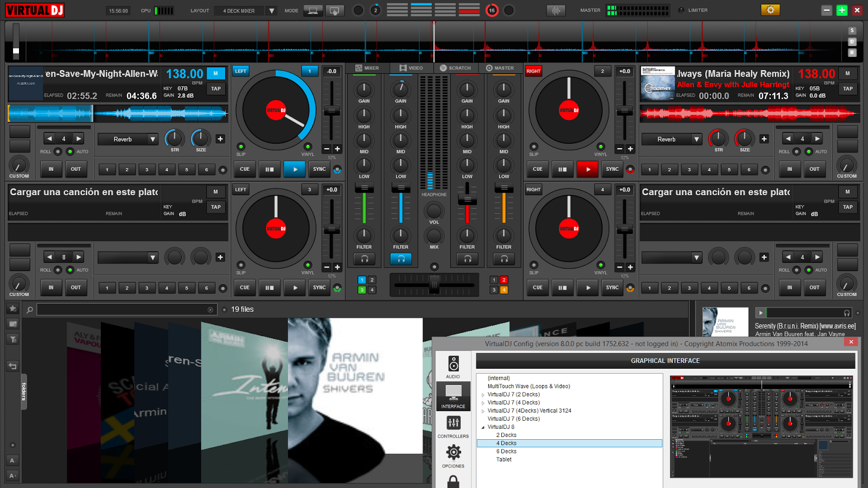Open the SCRATCH panel tab
The width and height of the screenshot is (868, 488).
(456, 68)
